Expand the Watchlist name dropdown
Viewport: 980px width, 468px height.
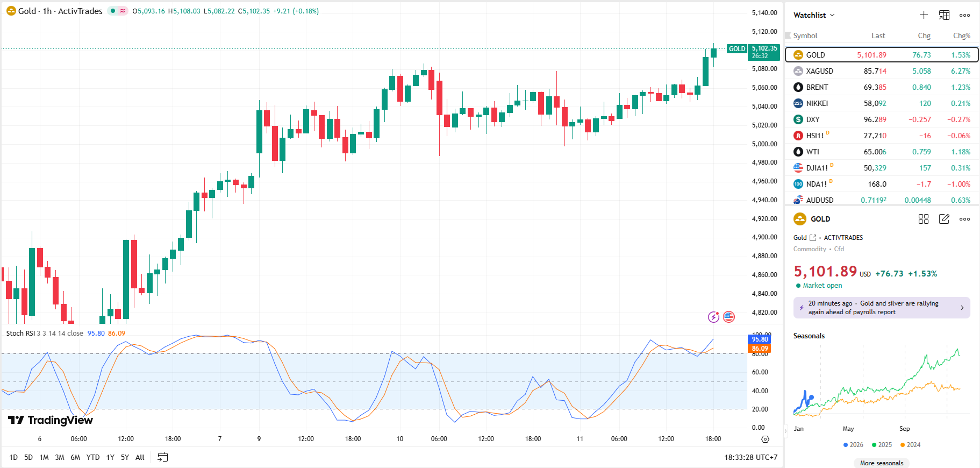814,15
